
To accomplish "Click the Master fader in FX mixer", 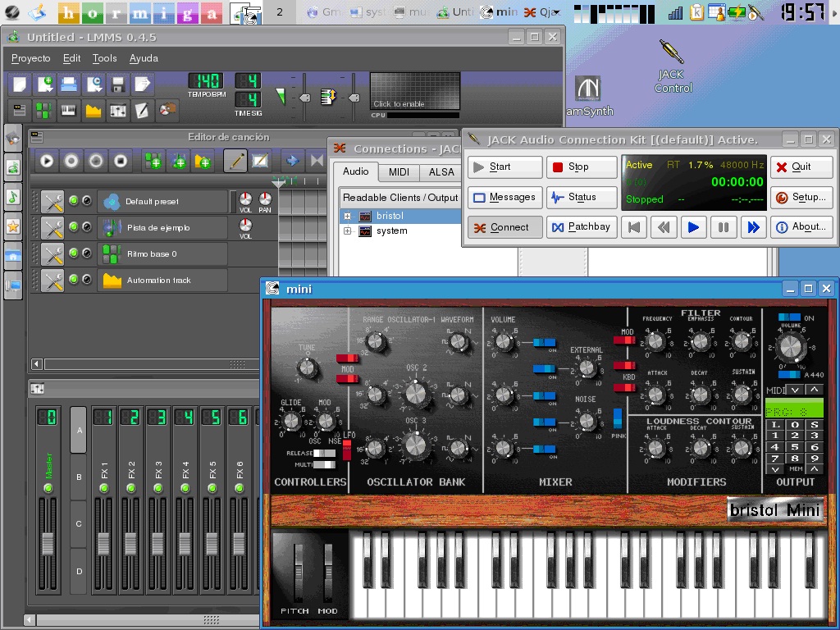I will (x=48, y=544).
